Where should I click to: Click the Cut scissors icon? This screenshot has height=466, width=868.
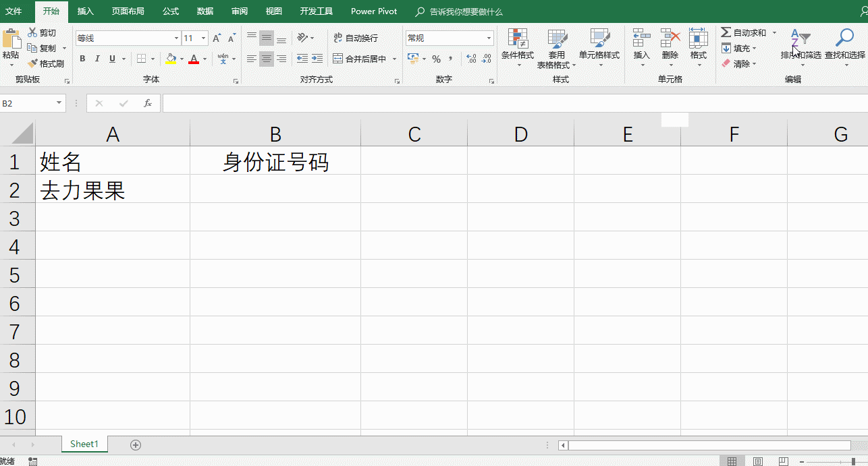pyautogui.click(x=32, y=32)
